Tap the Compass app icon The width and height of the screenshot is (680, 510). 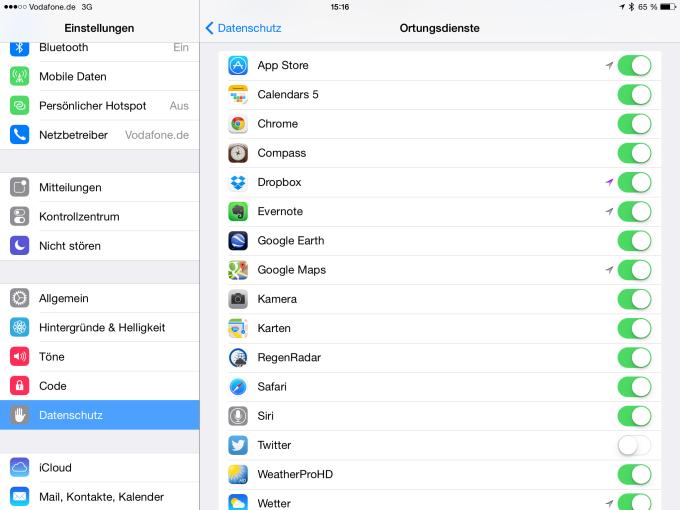(x=238, y=153)
